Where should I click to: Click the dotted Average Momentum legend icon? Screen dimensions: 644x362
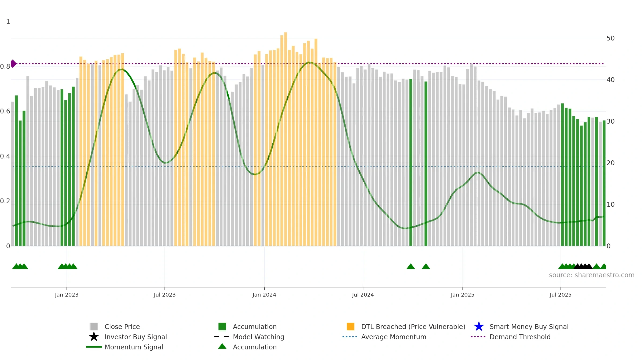(350, 337)
